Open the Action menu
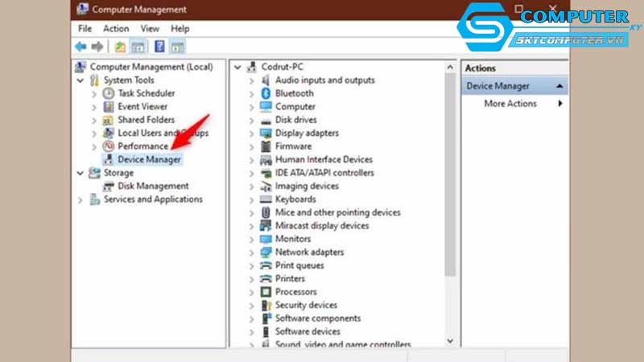 pos(115,29)
